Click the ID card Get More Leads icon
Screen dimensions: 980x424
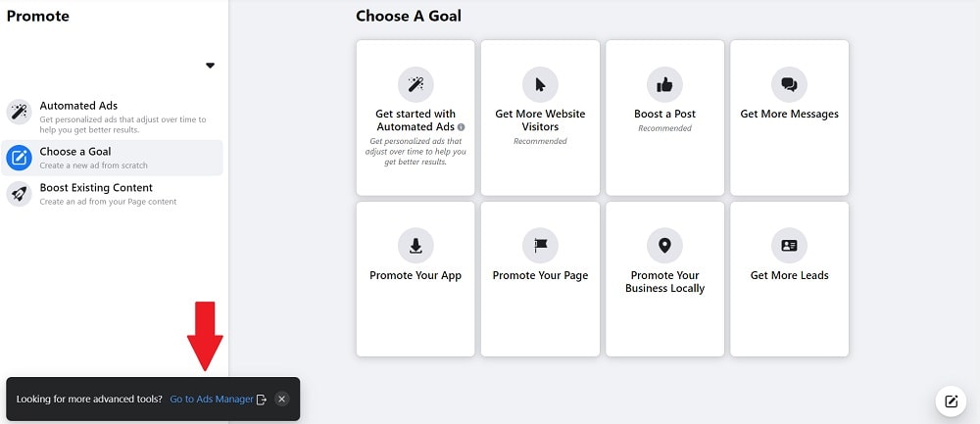pos(789,246)
